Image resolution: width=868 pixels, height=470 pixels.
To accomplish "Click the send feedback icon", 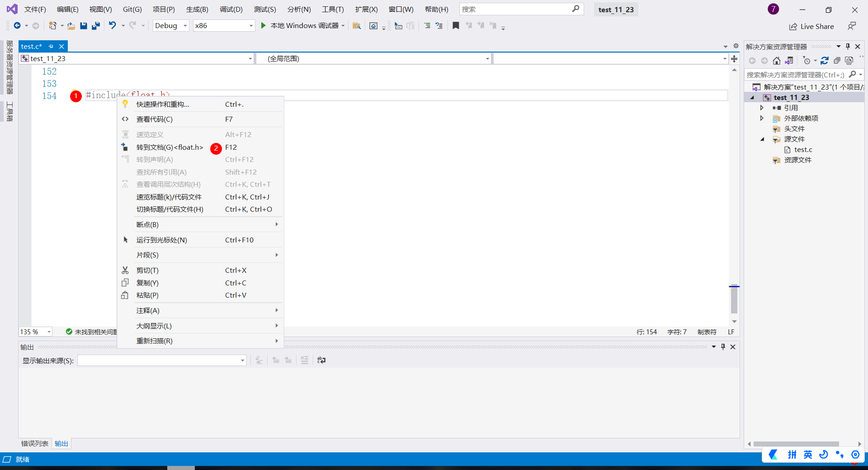I will coord(852,26).
